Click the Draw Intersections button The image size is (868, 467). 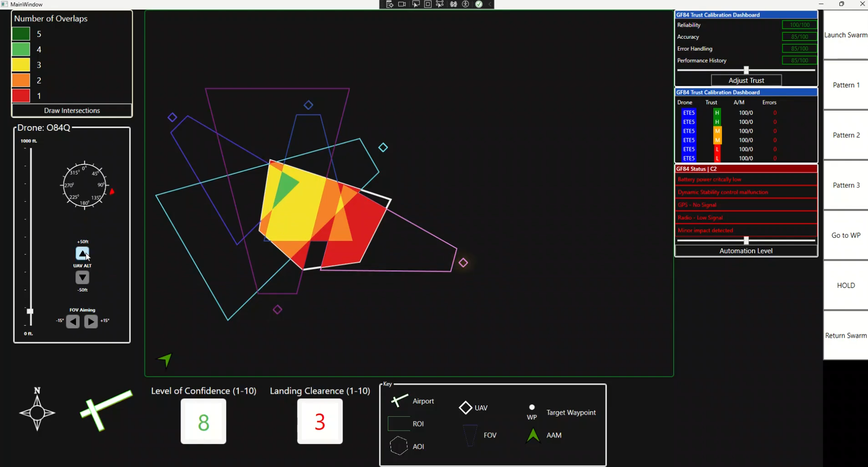pyautogui.click(x=72, y=111)
